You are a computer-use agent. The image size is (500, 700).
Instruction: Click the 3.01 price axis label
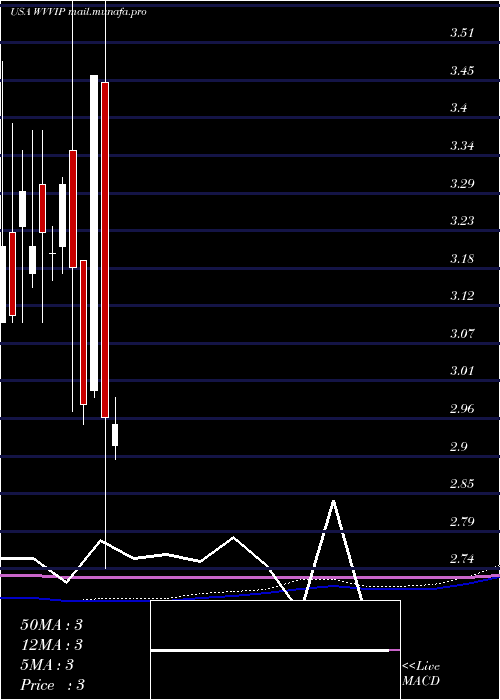pos(462,371)
